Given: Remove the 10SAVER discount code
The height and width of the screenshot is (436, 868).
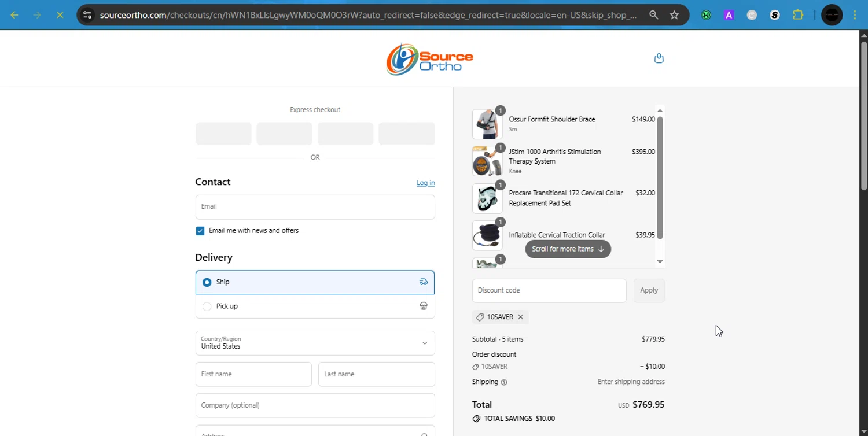Looking at the screenshot, I should coord(520,317).
